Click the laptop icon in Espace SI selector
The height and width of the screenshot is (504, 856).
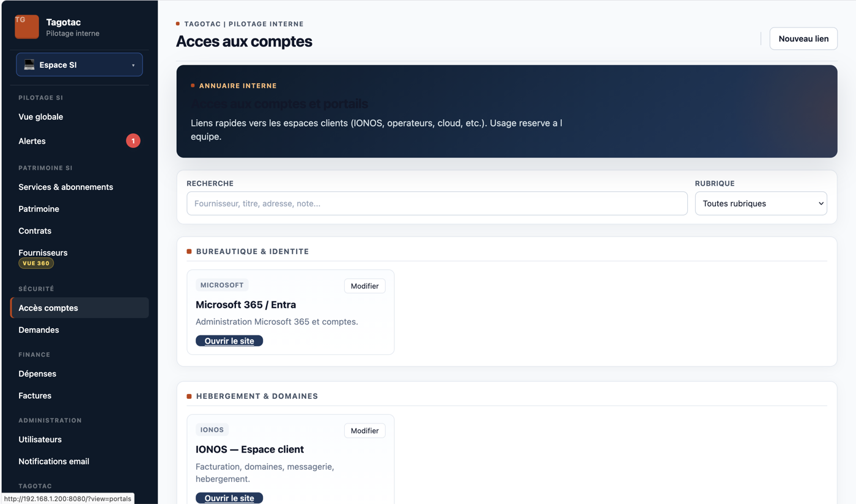tap(29, 65)
